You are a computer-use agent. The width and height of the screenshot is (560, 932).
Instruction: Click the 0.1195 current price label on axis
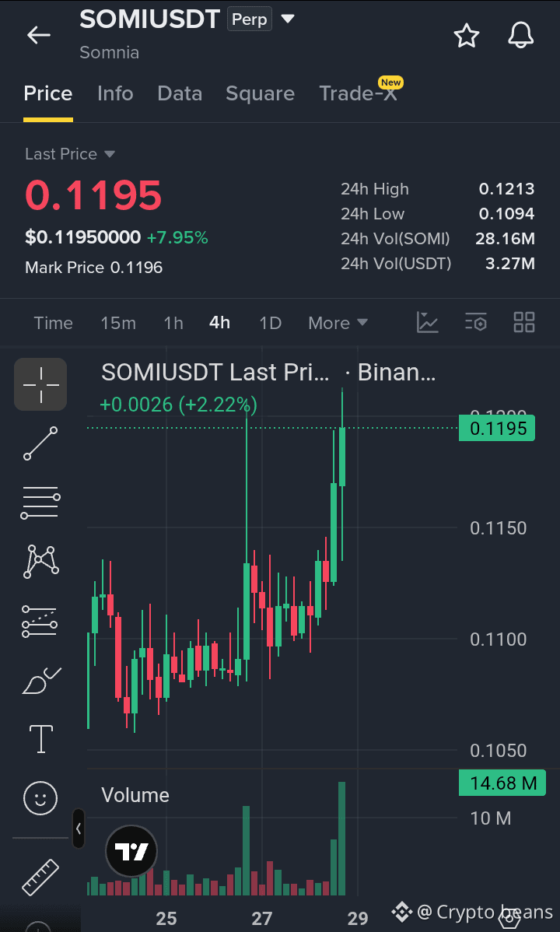[497, 428]
